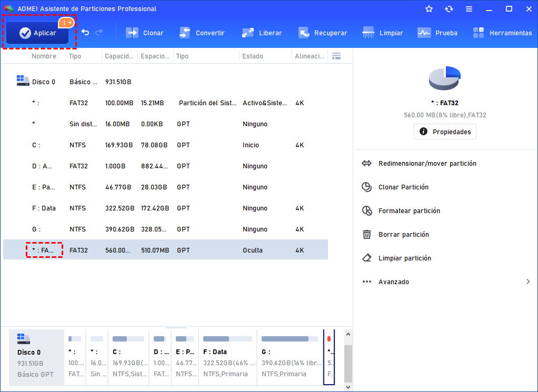538x392 pixels.
Task: Undo the last operation with the arrow icon
Action: (85, 33)
